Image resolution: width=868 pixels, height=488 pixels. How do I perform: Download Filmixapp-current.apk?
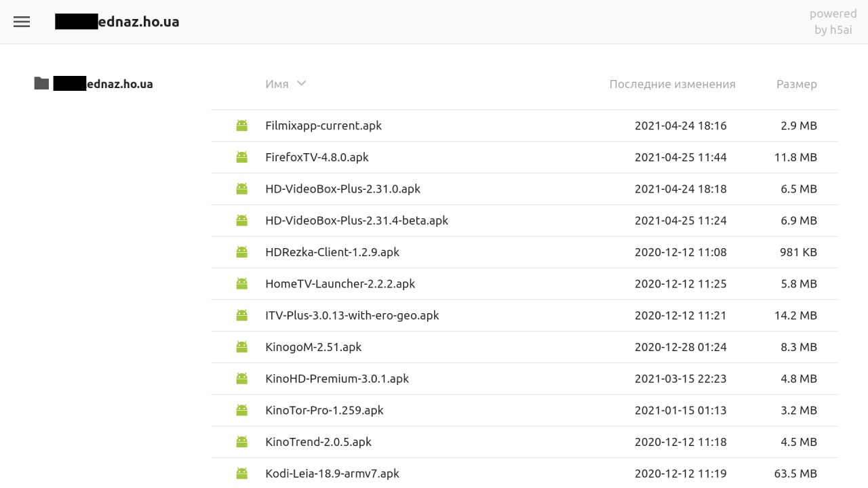tap(323, 125)
